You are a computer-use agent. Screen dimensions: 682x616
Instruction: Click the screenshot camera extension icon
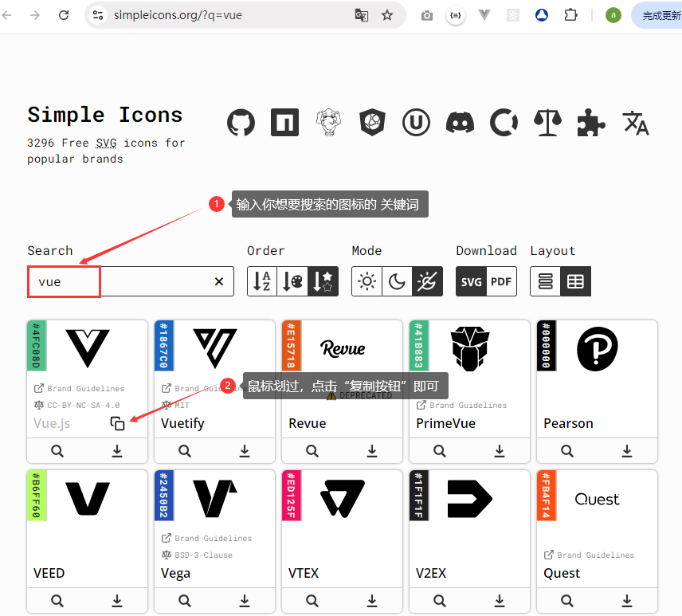point(427,16)
